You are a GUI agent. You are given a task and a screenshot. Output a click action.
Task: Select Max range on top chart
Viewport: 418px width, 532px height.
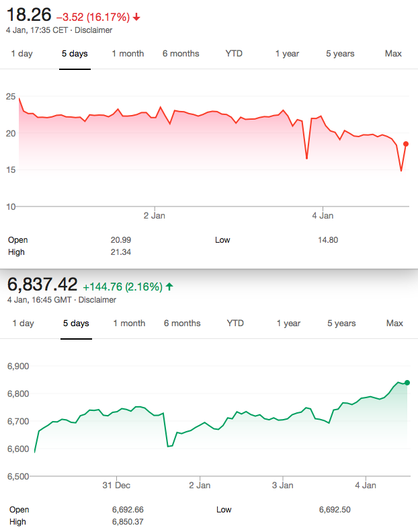tap(393, 54)
